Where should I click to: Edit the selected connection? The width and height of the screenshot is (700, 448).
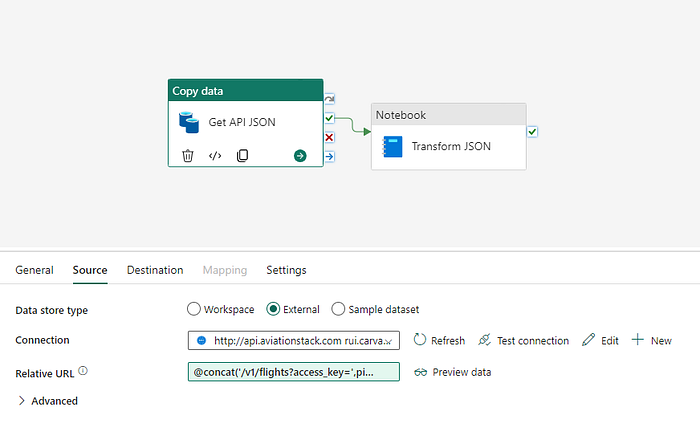pos(600,340)
